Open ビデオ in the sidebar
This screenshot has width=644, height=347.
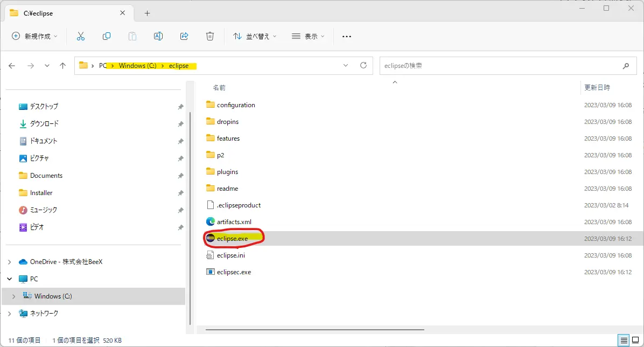37,227
